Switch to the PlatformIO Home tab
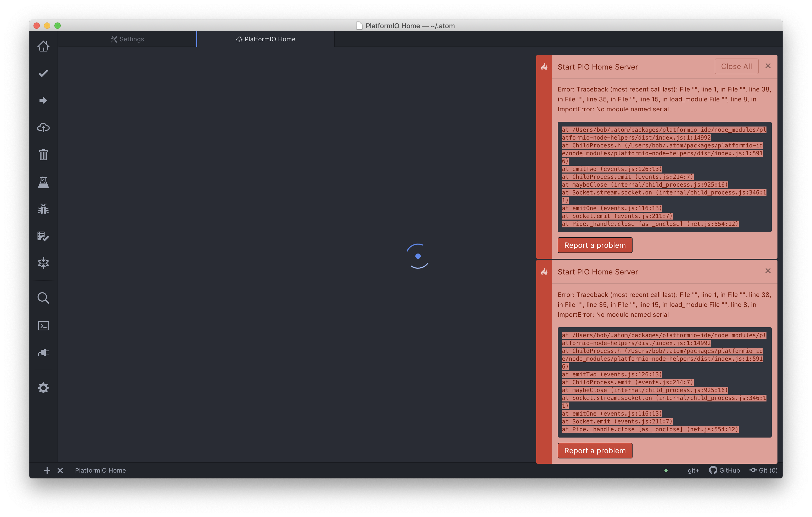 coord(266,39)
